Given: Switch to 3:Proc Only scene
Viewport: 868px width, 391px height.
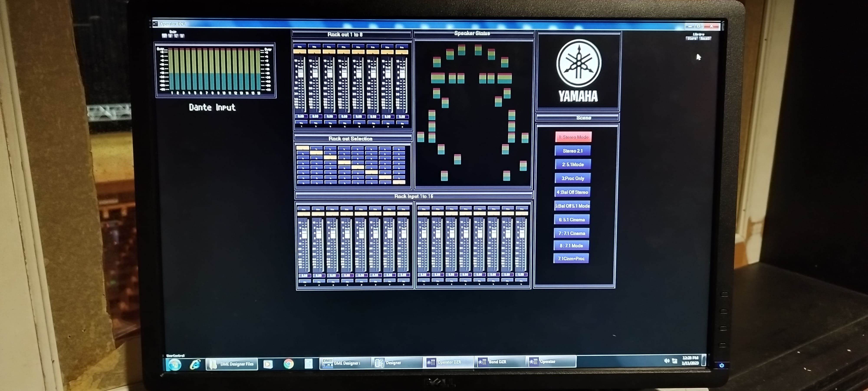Looking at the screenshot, I should click(572, 178).
